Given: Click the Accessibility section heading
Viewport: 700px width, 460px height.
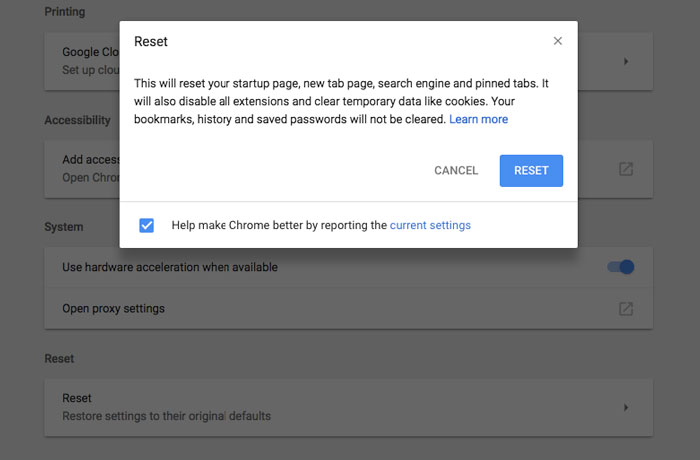Looking at the screenshot, I should 77,120.
